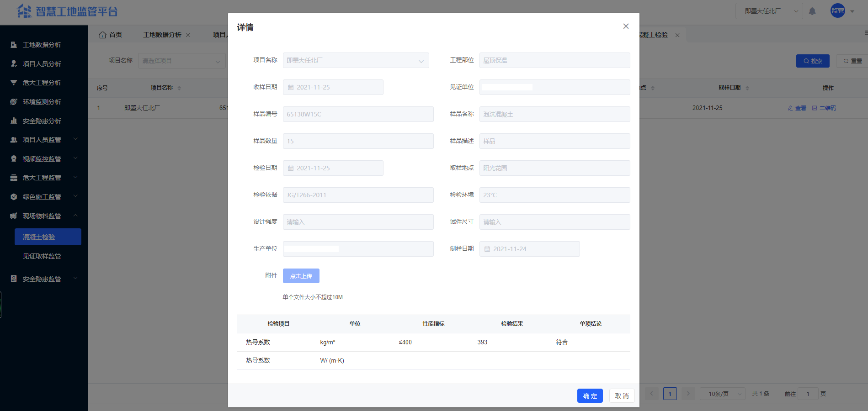Click the 前往 page number input

tap(808, 394)
